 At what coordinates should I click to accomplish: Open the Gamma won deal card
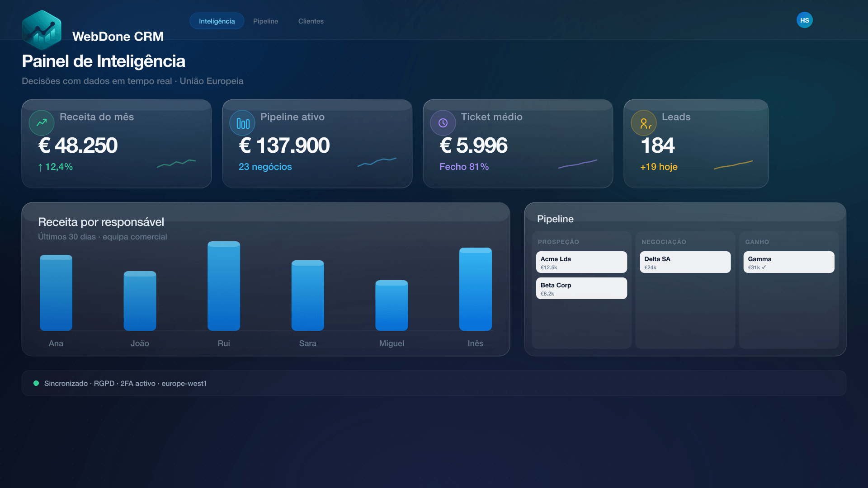click(789, 262)
